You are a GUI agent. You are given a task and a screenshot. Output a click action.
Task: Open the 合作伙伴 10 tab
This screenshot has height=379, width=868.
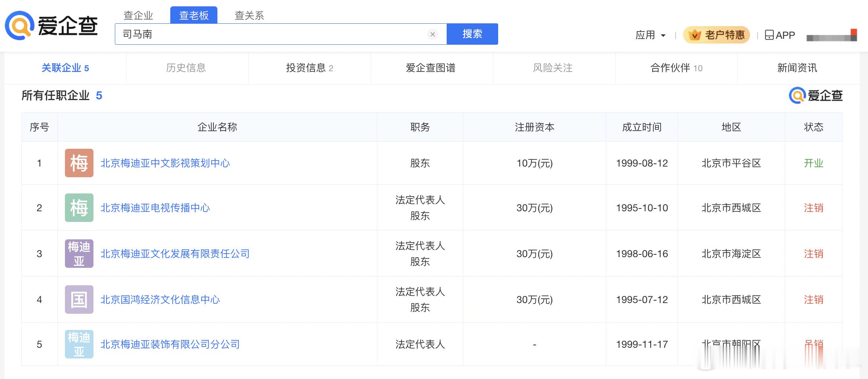(676, 68)
